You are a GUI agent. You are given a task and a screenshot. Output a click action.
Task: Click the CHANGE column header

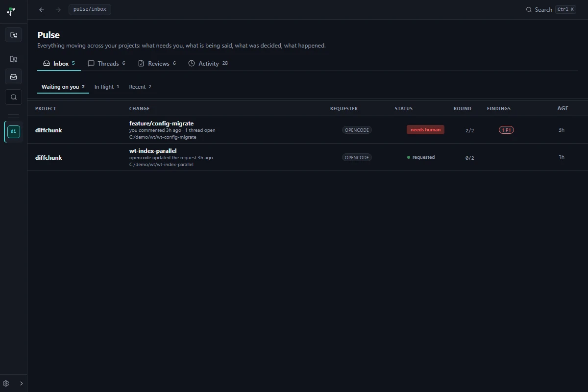coord(140,109)
